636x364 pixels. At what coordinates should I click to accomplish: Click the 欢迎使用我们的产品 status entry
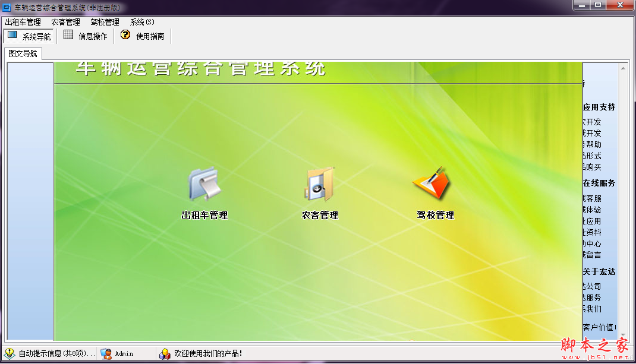click(201, 353)
